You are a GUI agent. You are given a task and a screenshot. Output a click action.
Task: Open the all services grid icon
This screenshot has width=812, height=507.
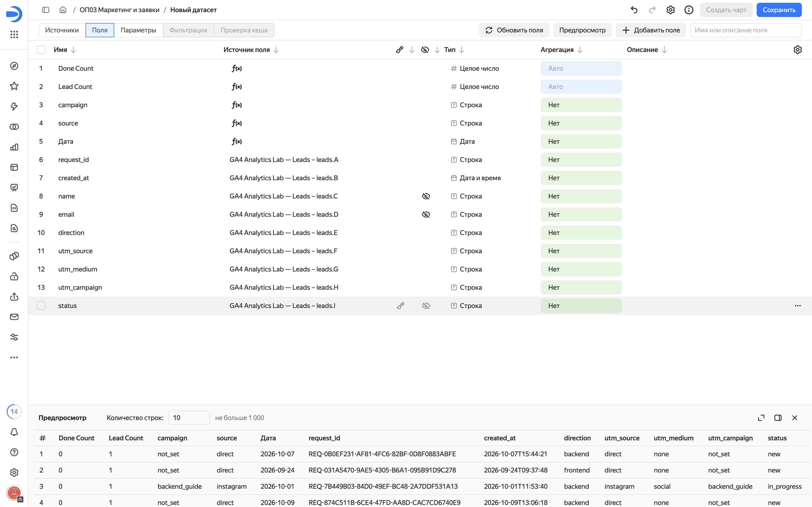[14, 34]
